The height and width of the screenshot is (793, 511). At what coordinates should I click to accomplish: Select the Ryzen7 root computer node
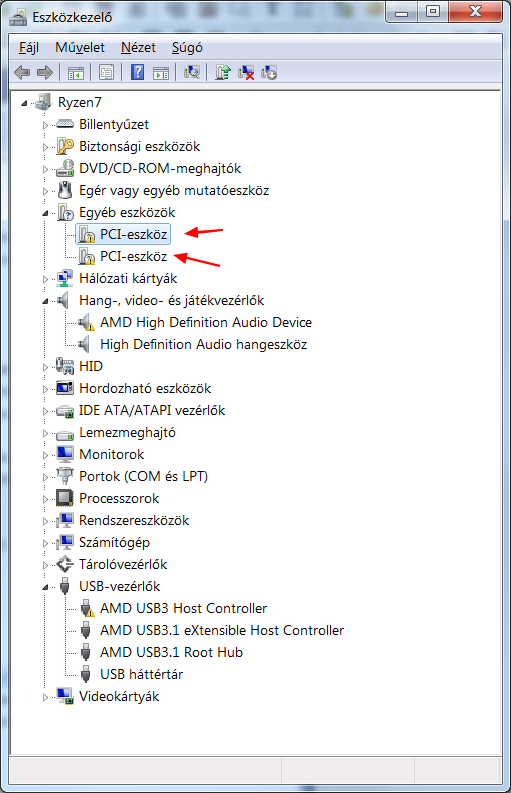coord(79,102)
